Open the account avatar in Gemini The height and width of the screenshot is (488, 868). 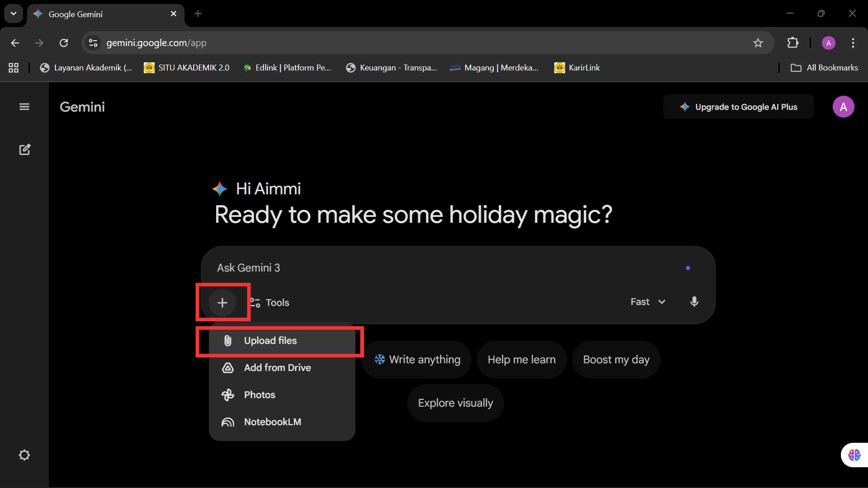[x=843, y=107]
